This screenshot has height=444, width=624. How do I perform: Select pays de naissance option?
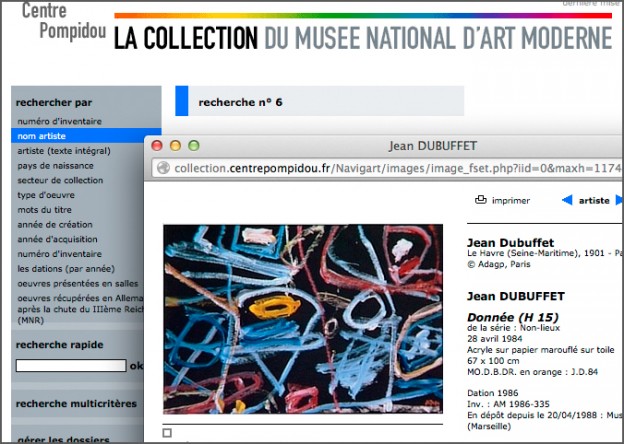pyautogui.click(x=55, y=166)
